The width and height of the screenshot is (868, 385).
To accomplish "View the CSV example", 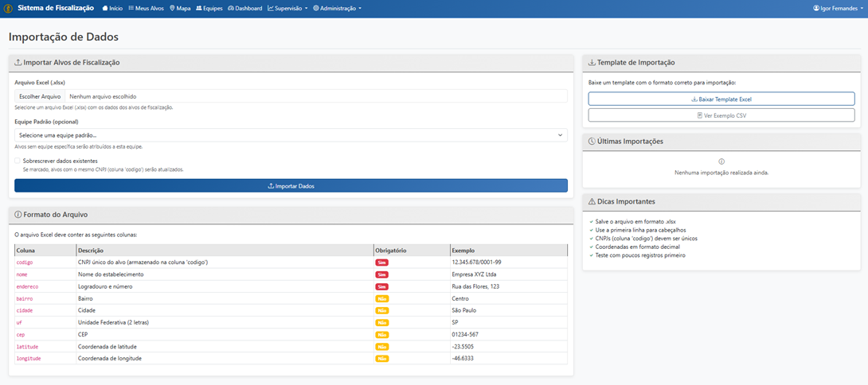I will (721, 115).
